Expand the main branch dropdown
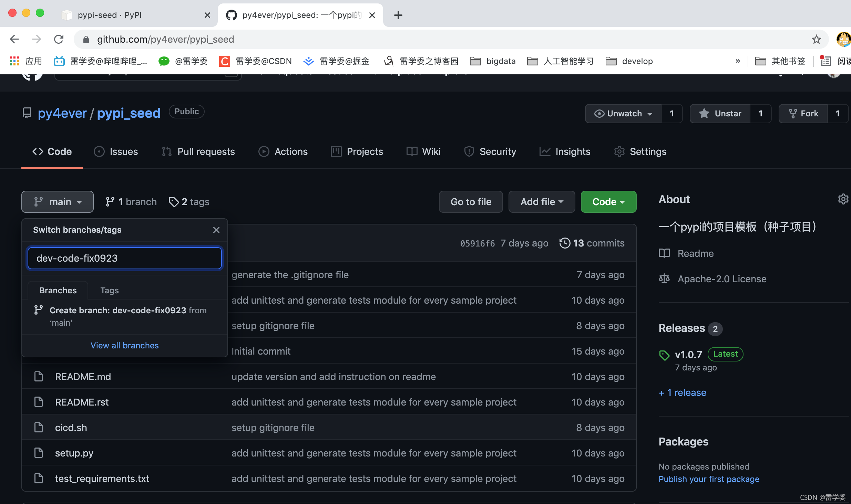 (x=58, y=202)
